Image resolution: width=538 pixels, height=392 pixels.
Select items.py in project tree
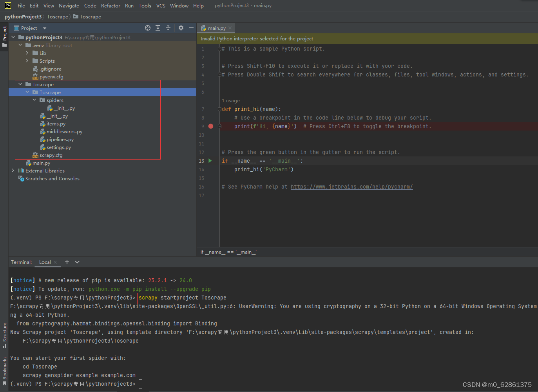point(56,123)
